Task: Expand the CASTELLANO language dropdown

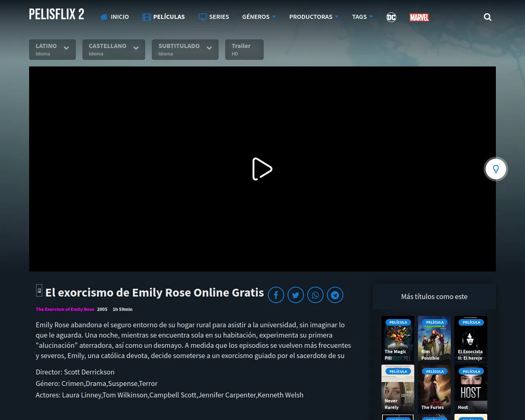Action: click(x=114, y=49)
